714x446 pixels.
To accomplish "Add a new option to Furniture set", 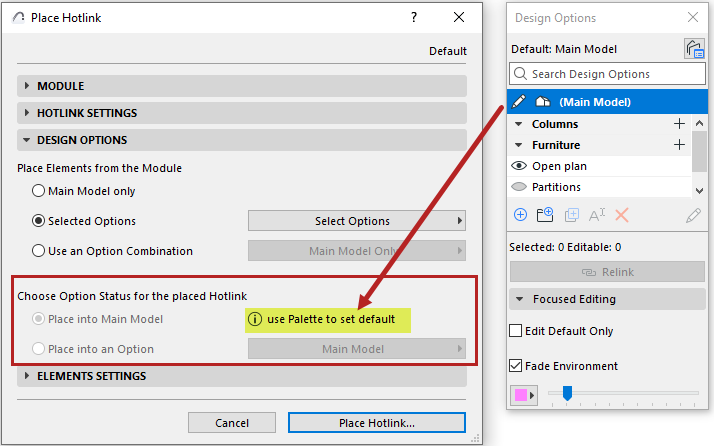I will (679, 144).
